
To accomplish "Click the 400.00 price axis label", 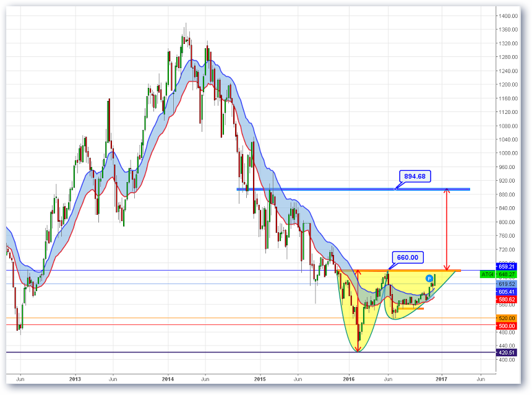I will (x=508, y=360).
